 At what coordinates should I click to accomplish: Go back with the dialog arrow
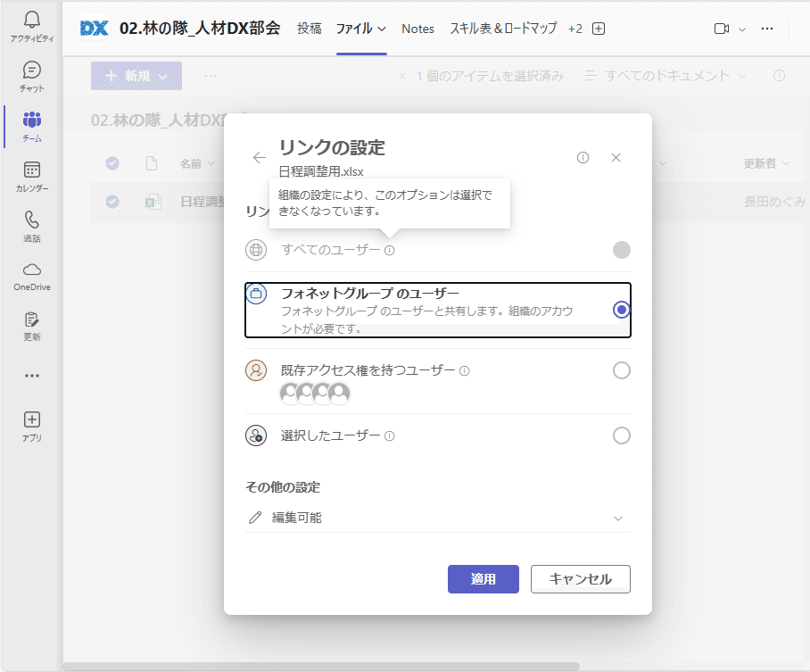(x=260, y=158)
